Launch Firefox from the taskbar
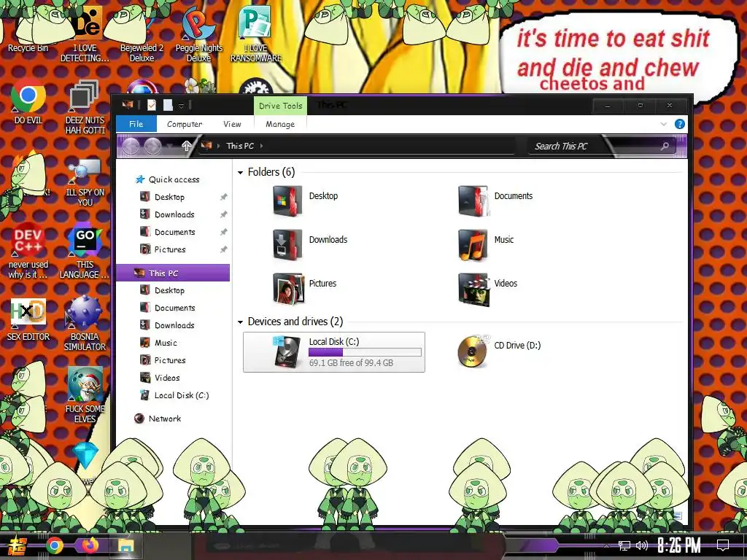Viewport: 747px width, 560px height. pyautogui.click(x=90, y=545)
